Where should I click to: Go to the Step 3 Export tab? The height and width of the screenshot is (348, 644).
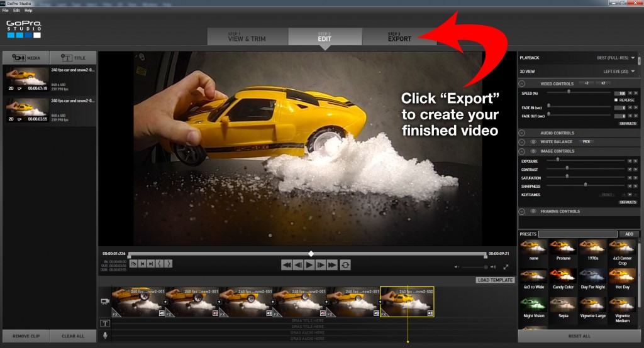pyautogui.click(x=399, y=36)
